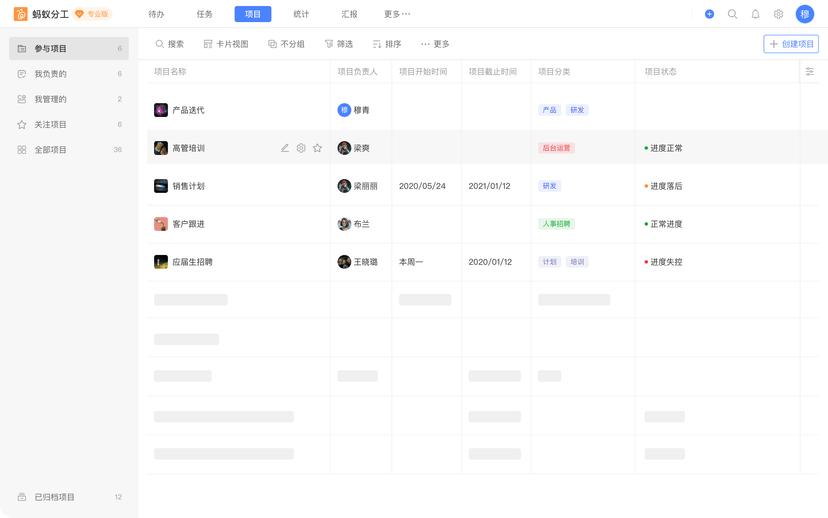
Task: Click the 后台运营 category tag
Action: [x=556, y=148]
